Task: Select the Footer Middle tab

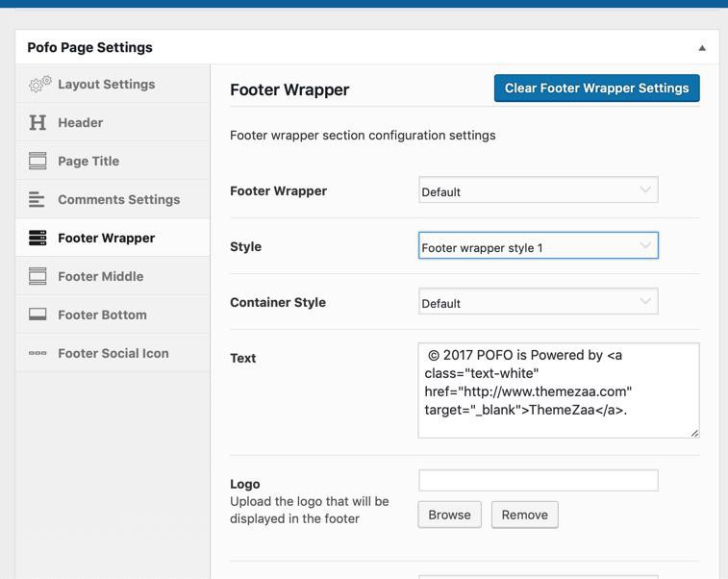Action: (x=100, y=277)
